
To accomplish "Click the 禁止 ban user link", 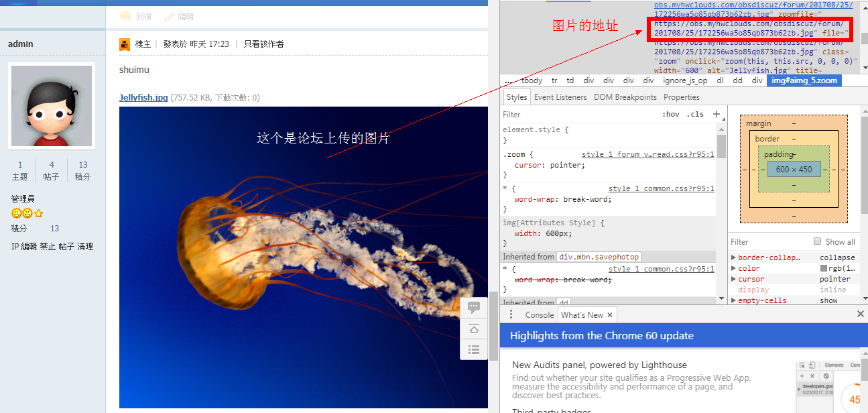I will point(48,247).
